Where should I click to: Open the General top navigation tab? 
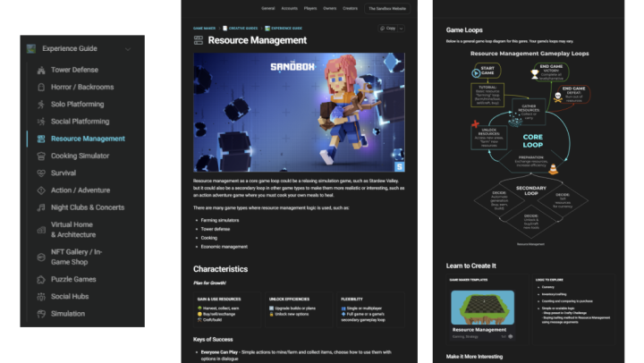pyautogui.click(x=268, y=8)
